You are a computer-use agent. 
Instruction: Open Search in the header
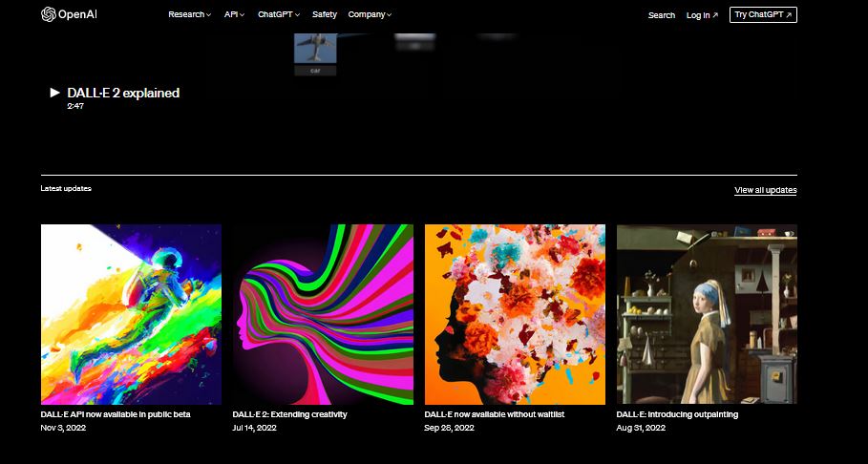(x=662, y=15)
